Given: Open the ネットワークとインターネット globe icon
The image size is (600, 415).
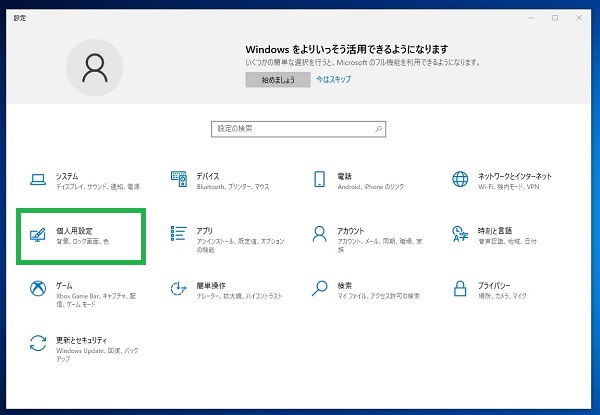Looking at the screenshot, I should 460,179.
